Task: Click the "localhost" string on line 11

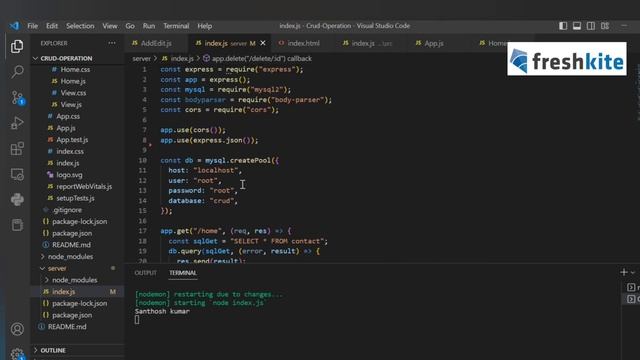Action: point(216,171)
